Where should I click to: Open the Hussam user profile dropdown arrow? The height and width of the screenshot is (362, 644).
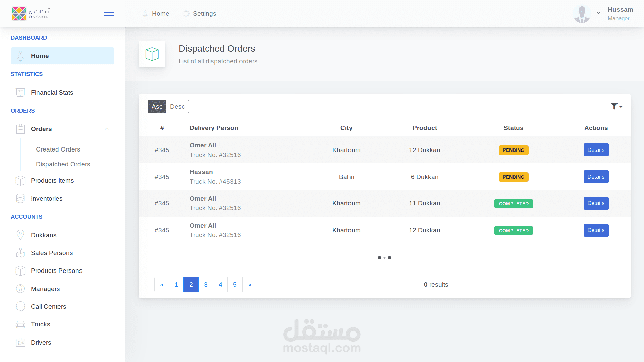point(598,13)
